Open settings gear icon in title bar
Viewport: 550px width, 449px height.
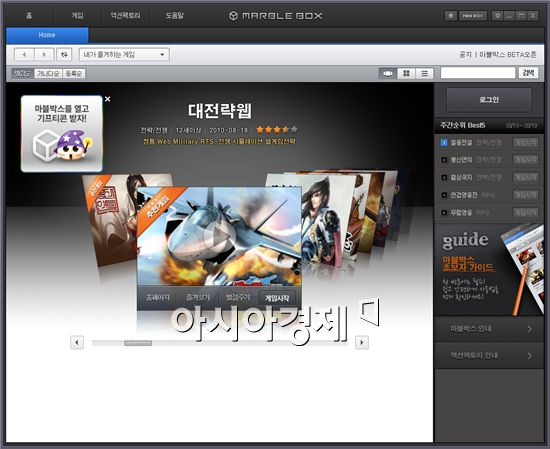click(497, 15)
